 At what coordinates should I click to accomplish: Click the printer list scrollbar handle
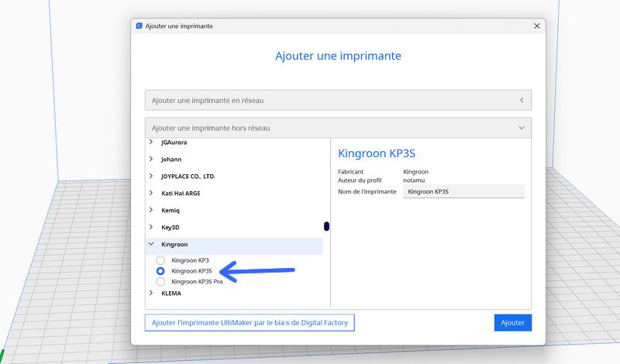tap(326, 226)
